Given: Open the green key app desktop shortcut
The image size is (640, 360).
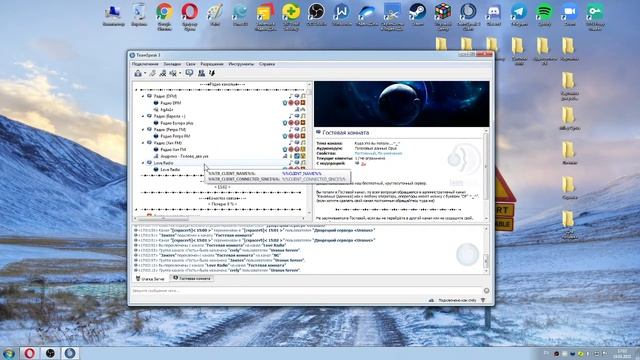Looking at the screenshot, I should 595,16.
